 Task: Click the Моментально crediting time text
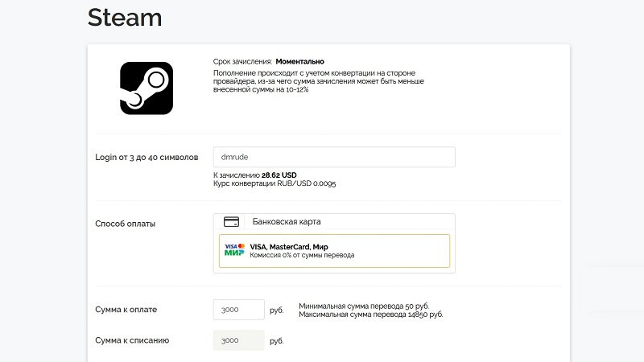click(x=299, y=62)
